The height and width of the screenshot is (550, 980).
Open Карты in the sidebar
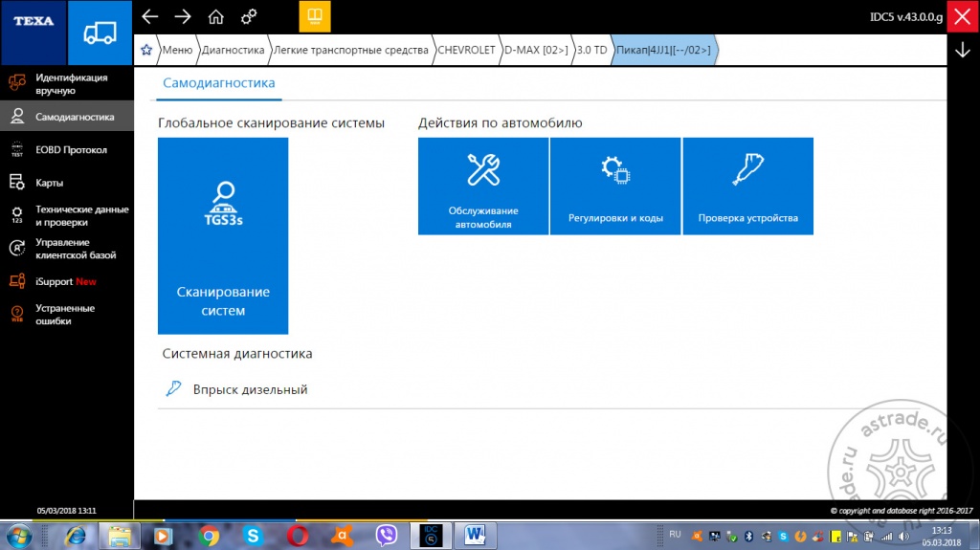(x=67, y=183)
